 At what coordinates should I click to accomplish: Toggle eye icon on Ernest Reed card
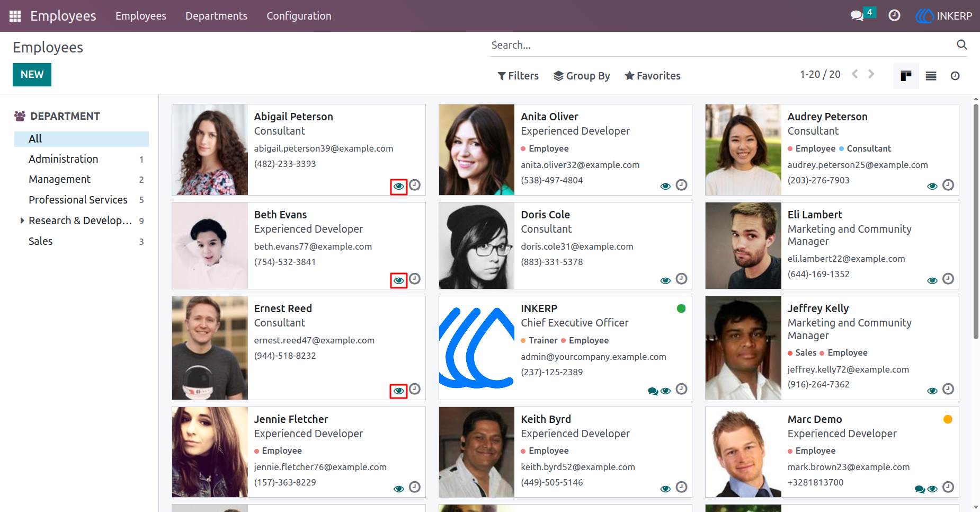pos(399,391)
